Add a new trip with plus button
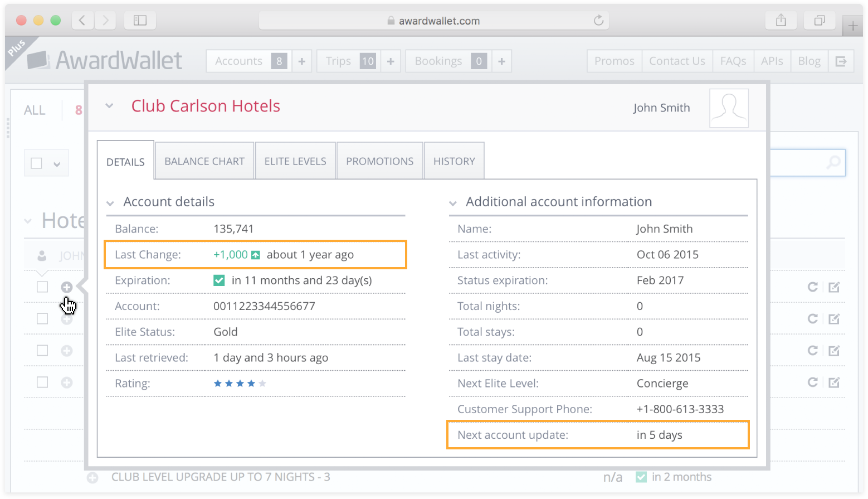 (391, 61)
